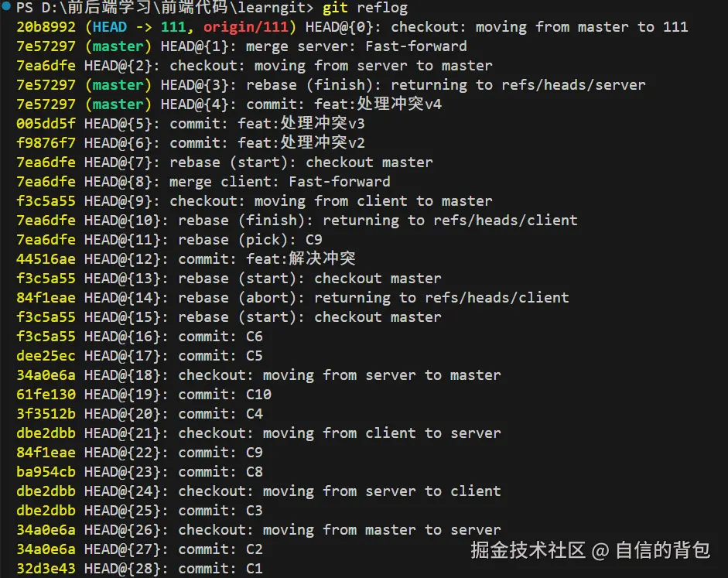This screenshot has width=728, height=578.
Task: Click commit hash 32d3e43
Action: click(x=46, y=569)
